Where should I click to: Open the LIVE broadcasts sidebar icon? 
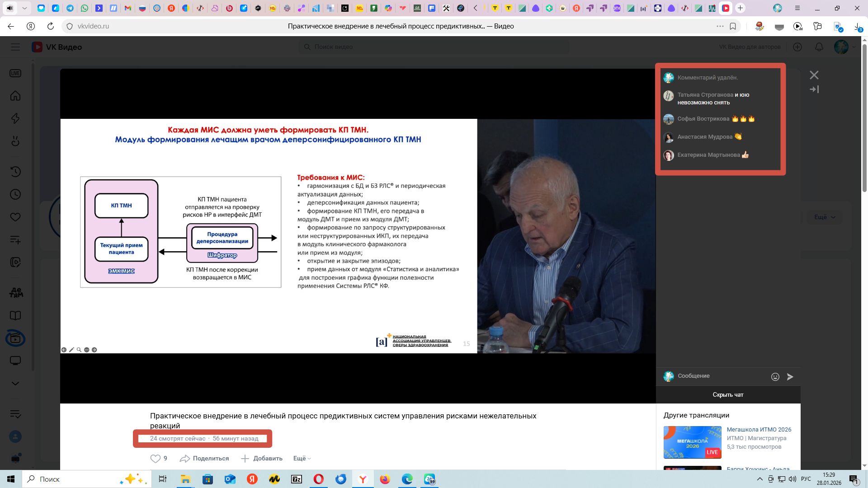[15, 73]
